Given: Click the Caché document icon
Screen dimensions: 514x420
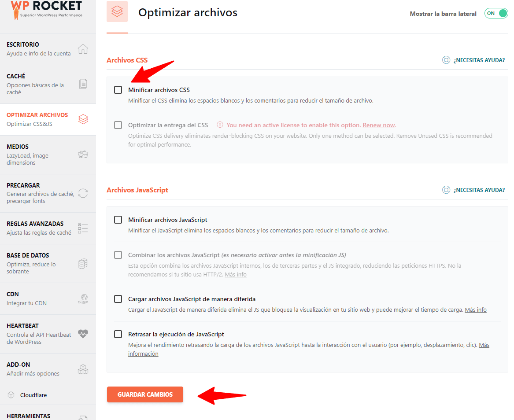Looking at the screenshot, I should pyautogui.click(x=83, y=84).
